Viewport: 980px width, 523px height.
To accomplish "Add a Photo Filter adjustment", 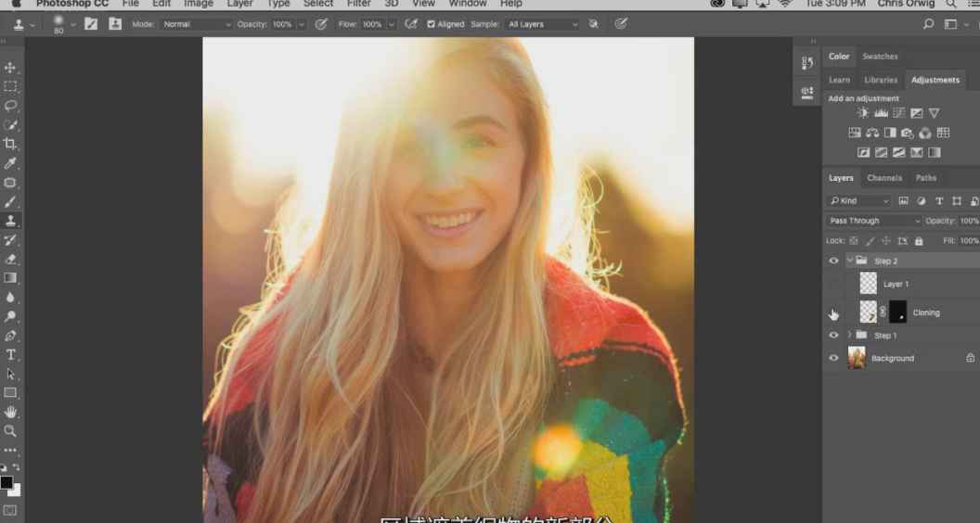I will [x=908, y=133].
